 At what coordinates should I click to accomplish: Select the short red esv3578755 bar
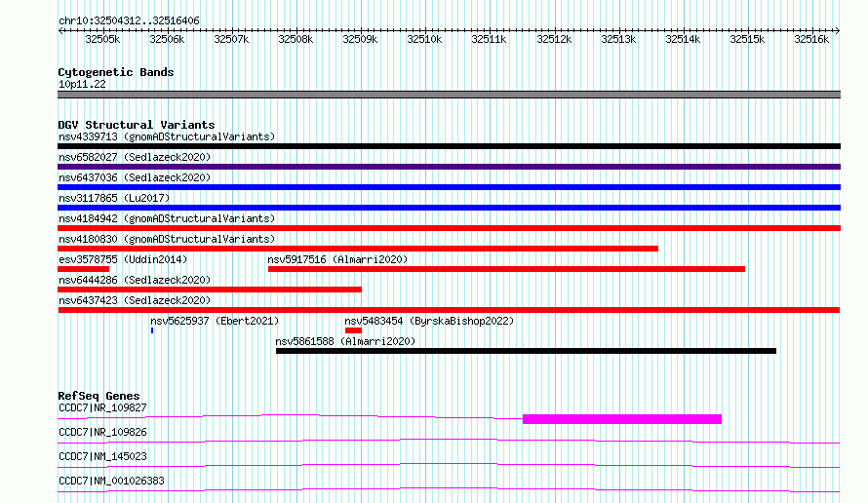[x=84, y=269]
